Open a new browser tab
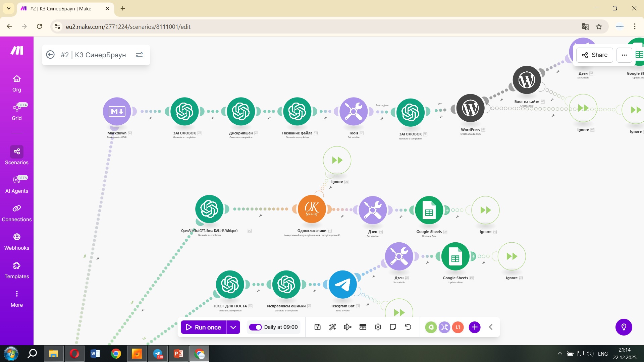644x362 pixels. click(123, 8)
